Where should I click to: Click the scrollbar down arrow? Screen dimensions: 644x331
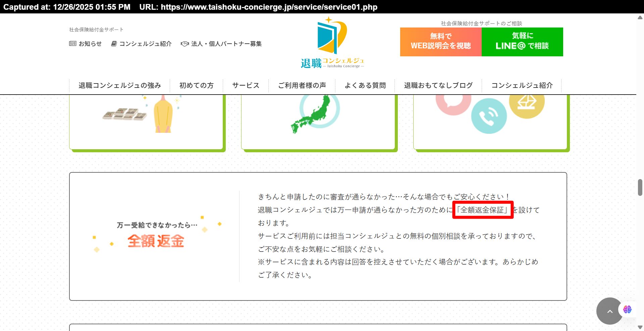pyautogui.click(x=640, y=327)
